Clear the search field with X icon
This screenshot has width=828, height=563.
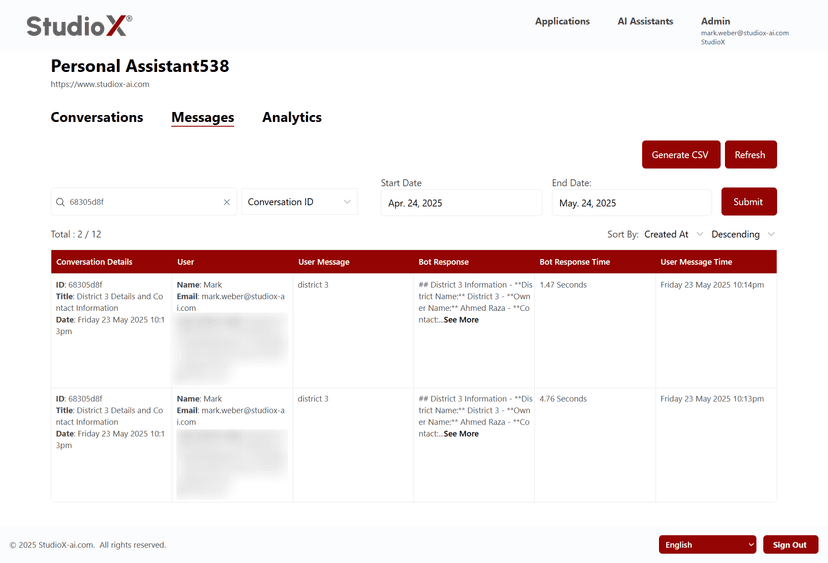226,202
